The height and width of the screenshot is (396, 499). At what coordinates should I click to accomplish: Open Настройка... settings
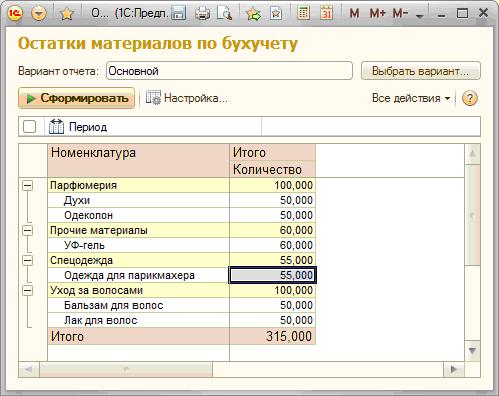(x=187, y=98)
